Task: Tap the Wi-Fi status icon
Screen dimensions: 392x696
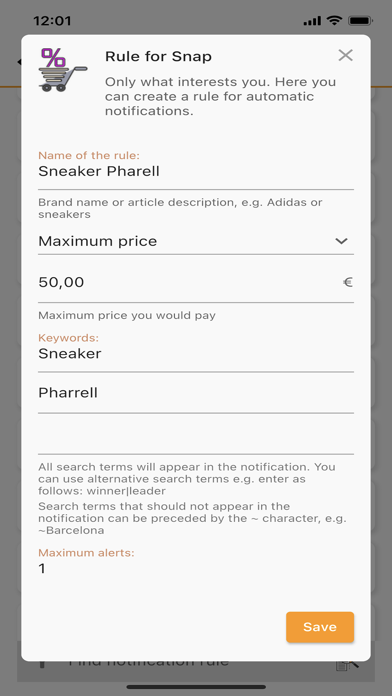Action: pos(334,20)
